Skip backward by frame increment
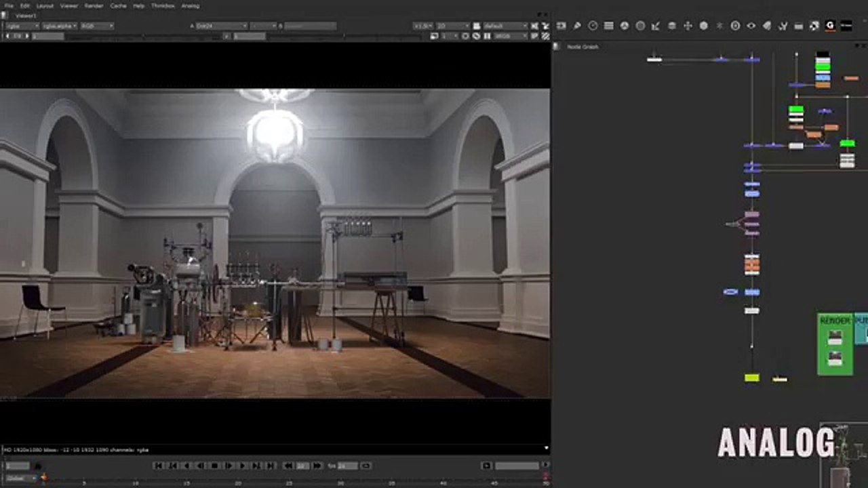This screenshot has width=868, height=488. click(x=288, y=466)
